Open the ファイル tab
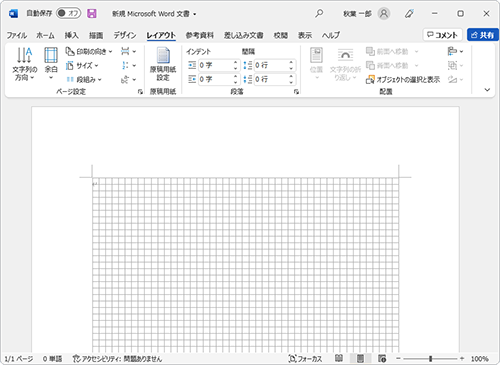 pyautogui.click(x=17, y=35)
